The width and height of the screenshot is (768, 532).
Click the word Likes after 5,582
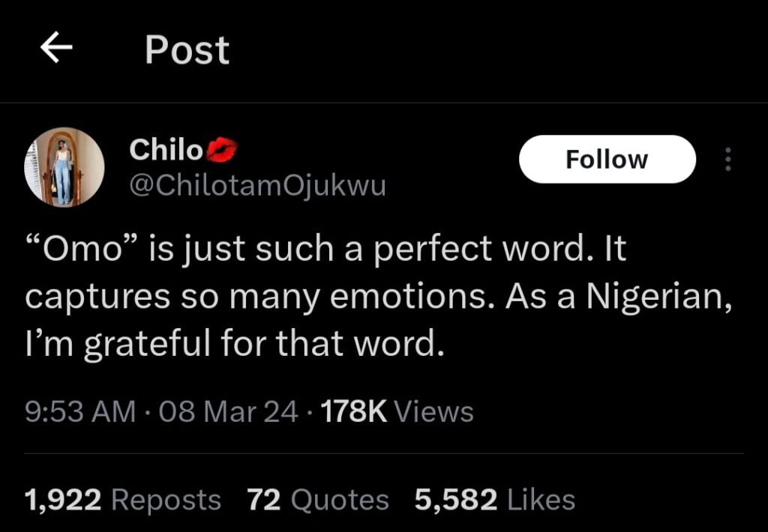tap(541, 500)
